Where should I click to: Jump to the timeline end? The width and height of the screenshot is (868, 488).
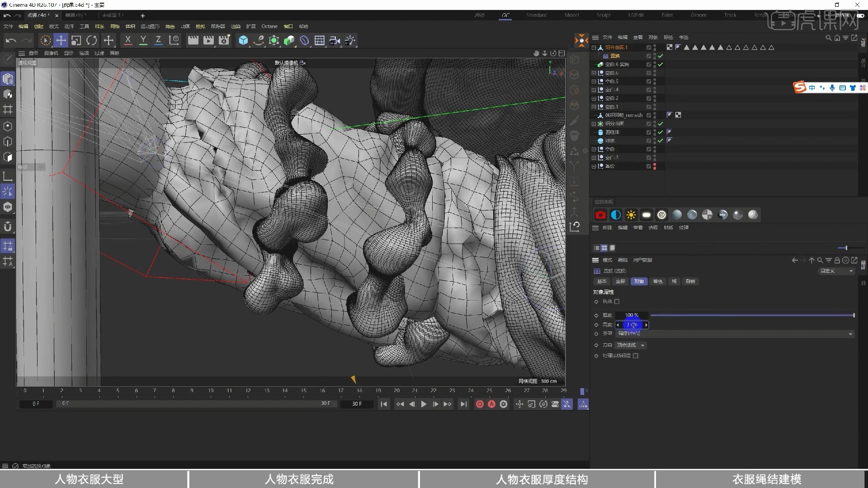point(463,404)
